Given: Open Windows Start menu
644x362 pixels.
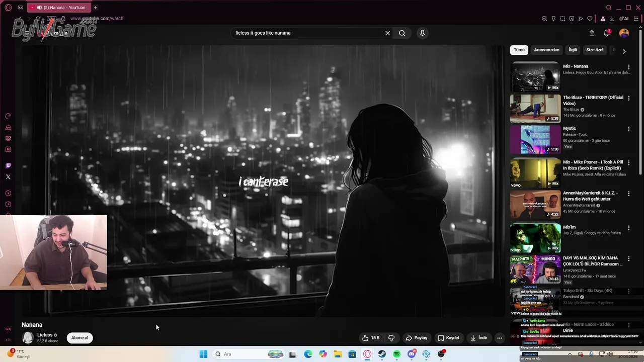Looking at the screenshot, I should tap(203, 354).
